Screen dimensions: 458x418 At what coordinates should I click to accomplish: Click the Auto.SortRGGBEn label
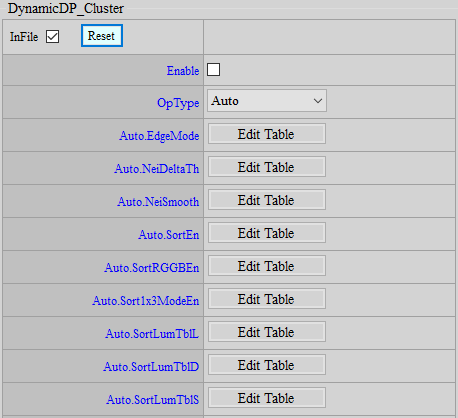(151, 268)
